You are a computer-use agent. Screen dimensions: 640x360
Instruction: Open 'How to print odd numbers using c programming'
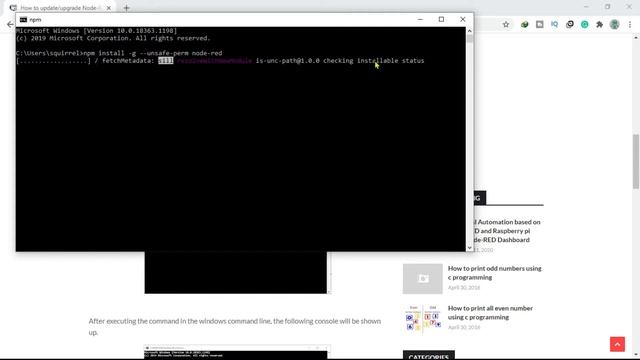click(x=495, y=273)
